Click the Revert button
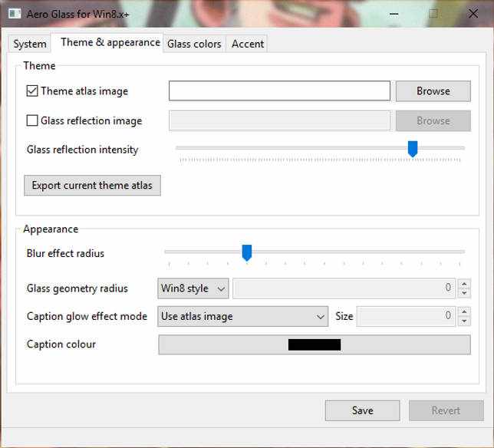Image resolution: width=494 pixels, height=448 pixels. pos(446,410)
